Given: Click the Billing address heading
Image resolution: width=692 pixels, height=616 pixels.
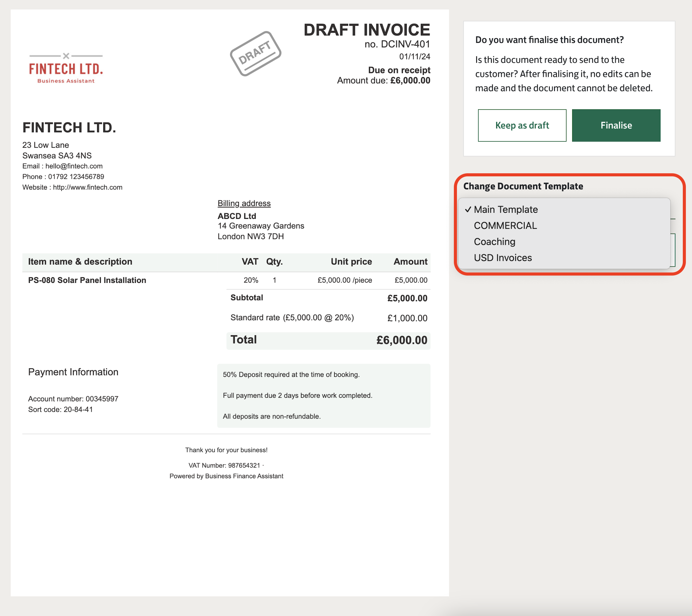Looking at the screenshot, I should tap(244, 203).
